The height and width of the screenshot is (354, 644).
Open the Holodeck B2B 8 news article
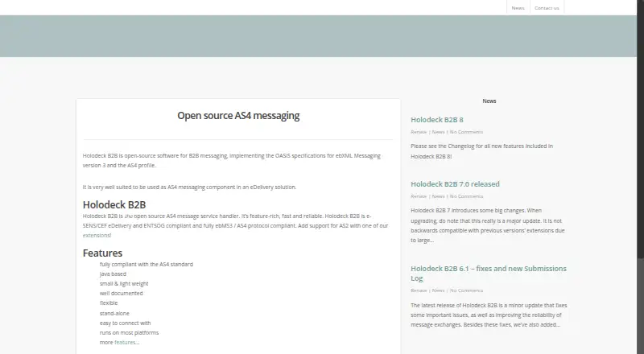[x=437, y=120]
